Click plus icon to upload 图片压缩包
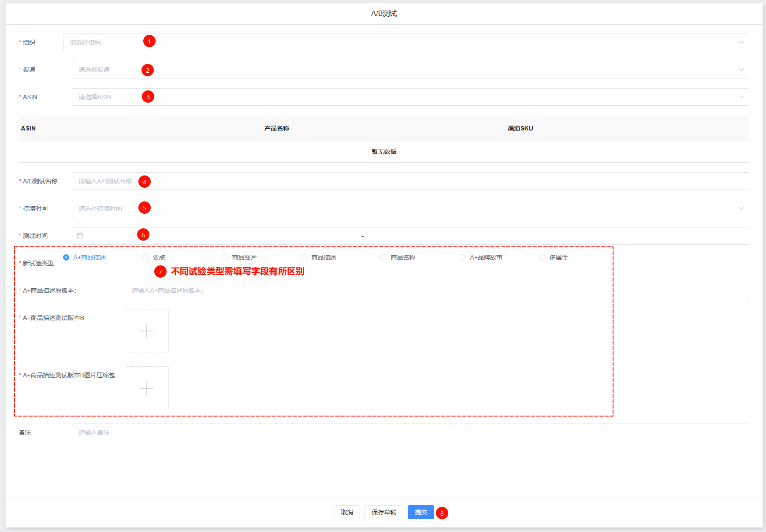 pyautogui.click(x=146, y=388)
